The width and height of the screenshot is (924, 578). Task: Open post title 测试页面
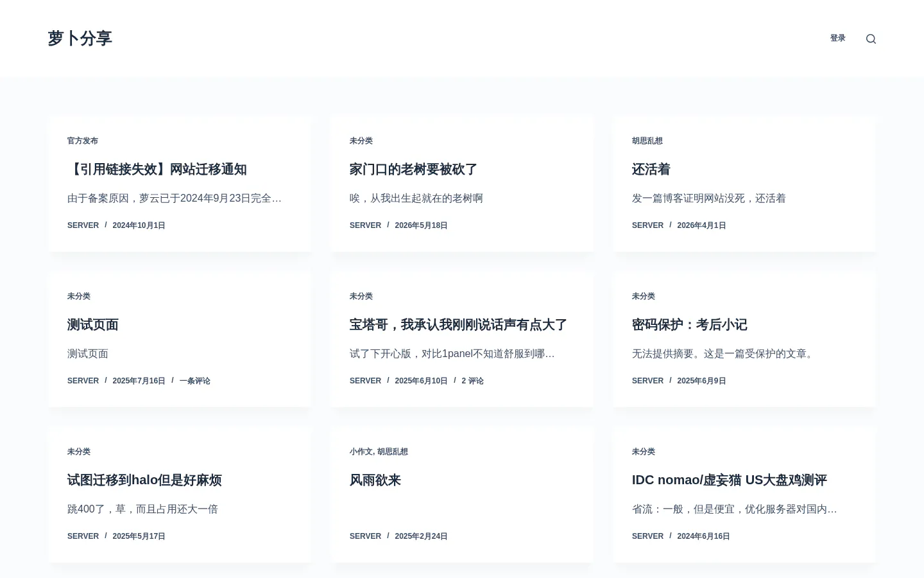[93, 325]
